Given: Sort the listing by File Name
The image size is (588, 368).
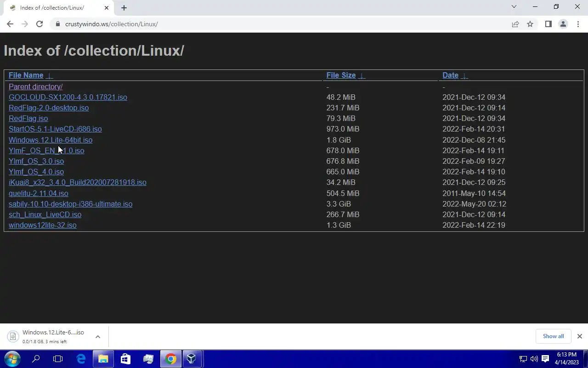Looking at the screenshot, I should (x=26, y=75).
